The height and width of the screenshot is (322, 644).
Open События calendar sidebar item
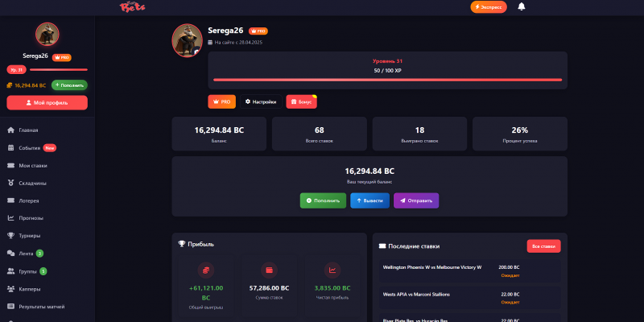(47, 148)
